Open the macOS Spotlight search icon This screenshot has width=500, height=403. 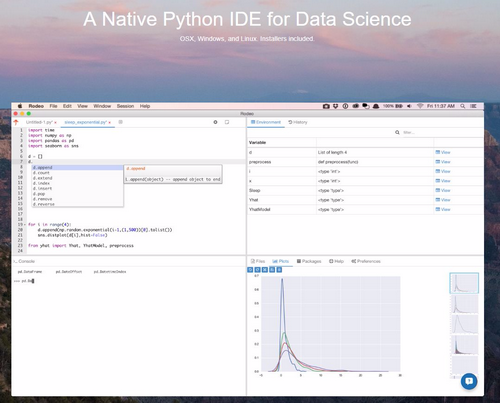[x=463, y=106]
